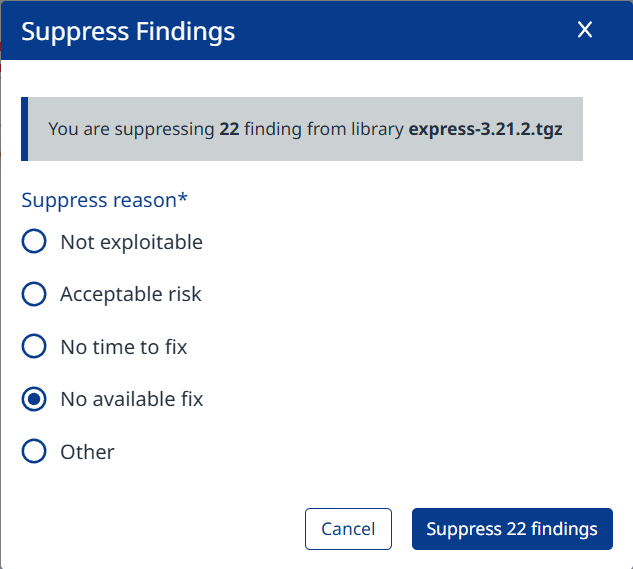633x569 pixels.
Task: Select the Not exploitable radio button
Action: coord(34,242)
